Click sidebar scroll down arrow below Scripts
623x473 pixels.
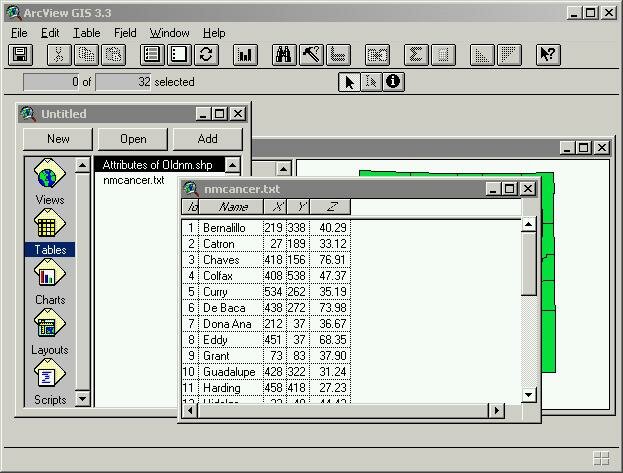(83, 398)
